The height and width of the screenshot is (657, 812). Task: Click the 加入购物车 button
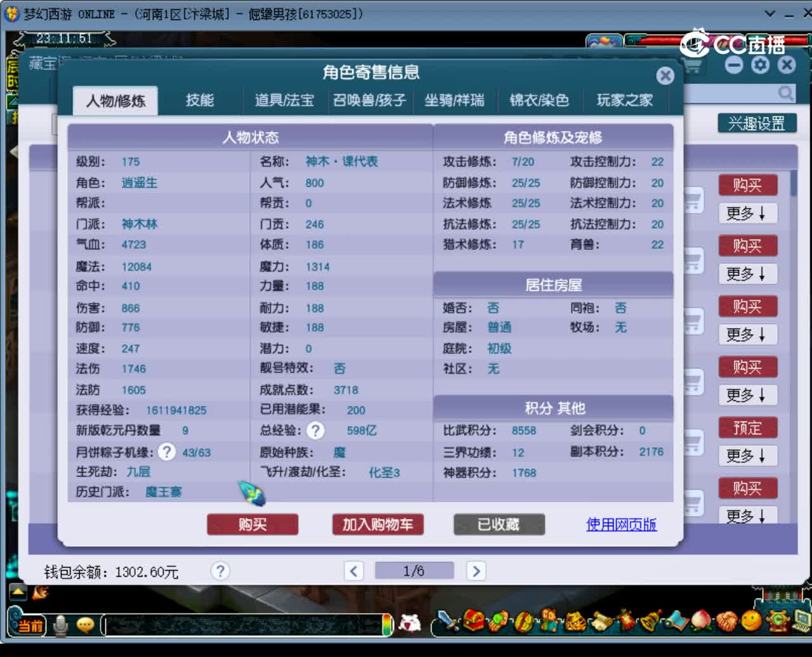378,524
